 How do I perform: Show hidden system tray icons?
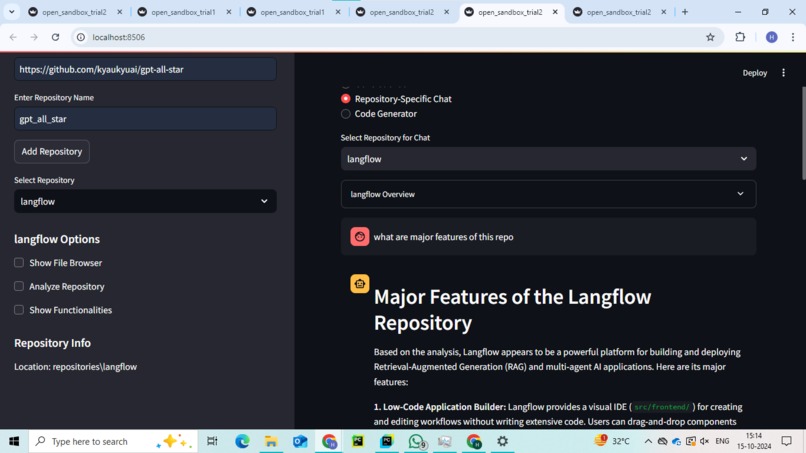click(648, 441)
